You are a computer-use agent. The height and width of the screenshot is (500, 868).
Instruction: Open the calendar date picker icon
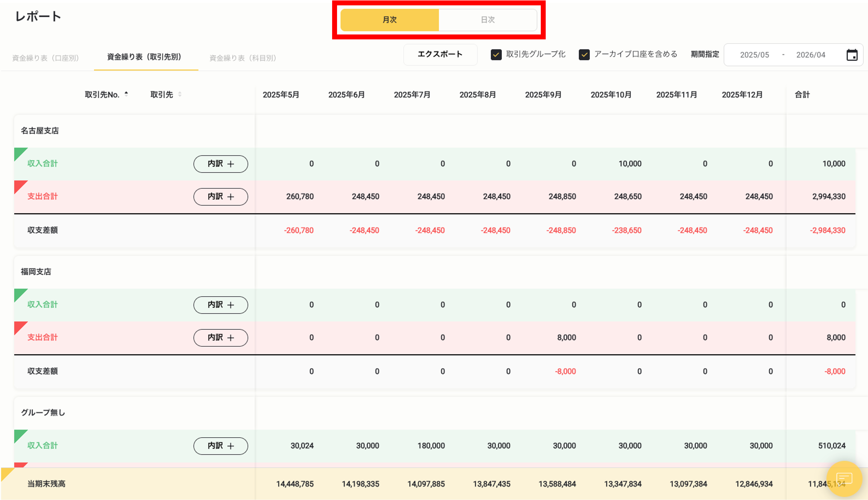(853, 55)
